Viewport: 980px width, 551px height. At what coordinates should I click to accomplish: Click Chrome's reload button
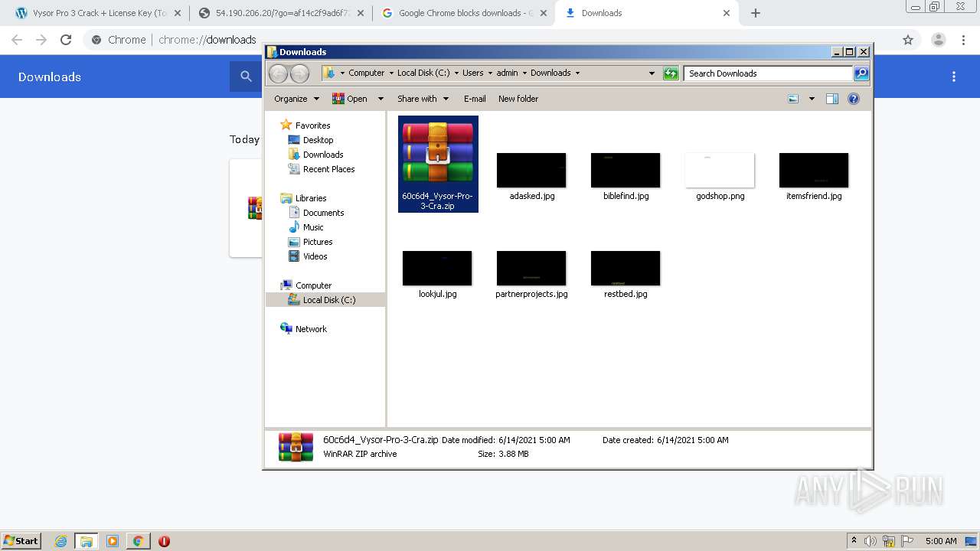tap(66, 40)
